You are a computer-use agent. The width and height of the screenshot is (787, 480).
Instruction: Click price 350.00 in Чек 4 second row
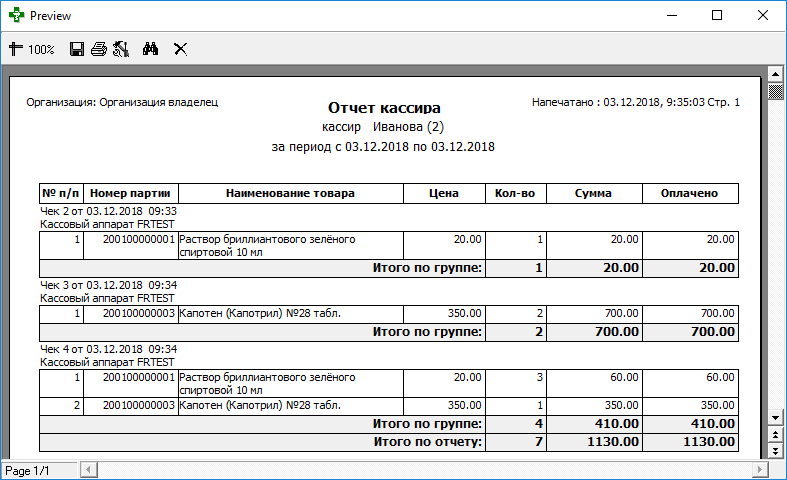(465, 405)
